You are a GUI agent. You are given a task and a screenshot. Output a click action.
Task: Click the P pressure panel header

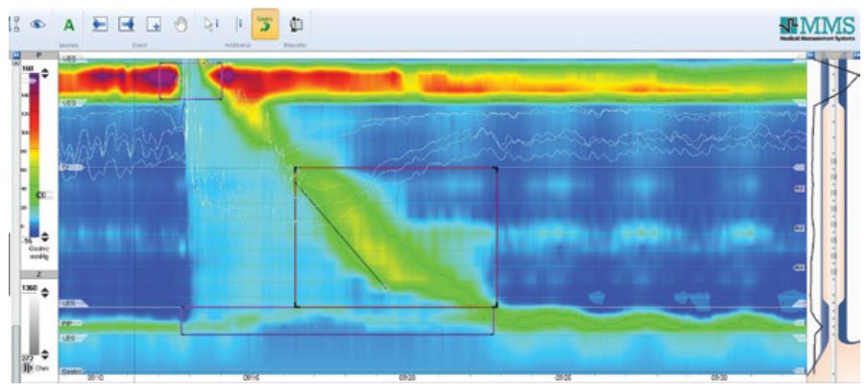point(39,56)
